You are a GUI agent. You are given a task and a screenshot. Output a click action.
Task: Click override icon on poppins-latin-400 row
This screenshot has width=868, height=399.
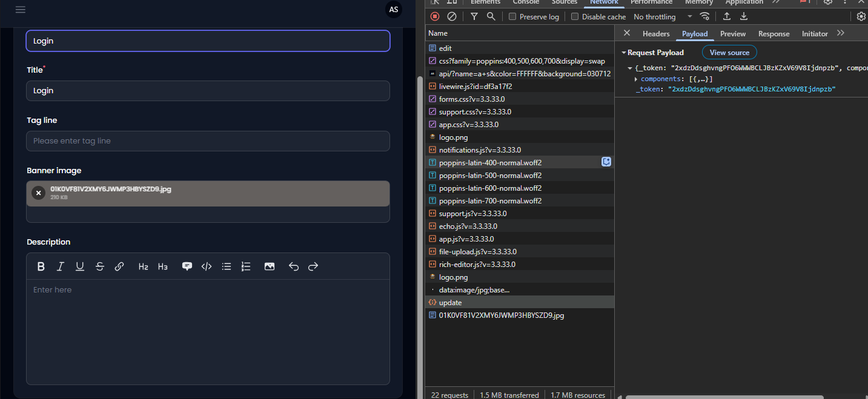coord(606,162)
